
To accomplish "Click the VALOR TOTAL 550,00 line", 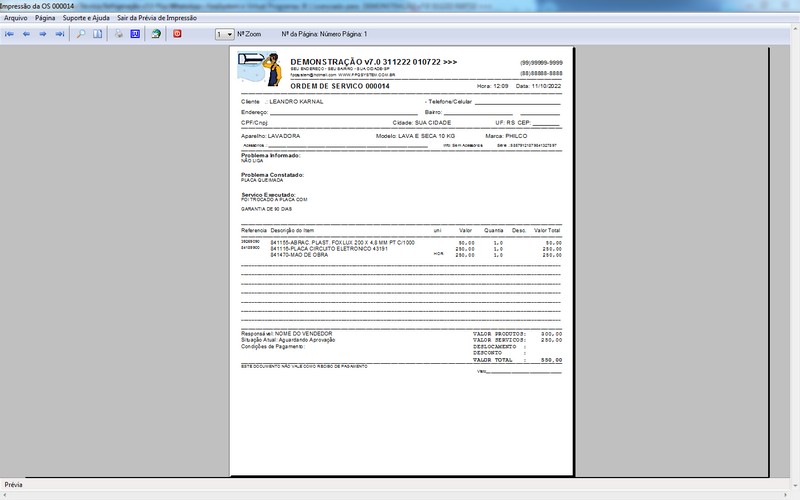I will pos(517,360).
